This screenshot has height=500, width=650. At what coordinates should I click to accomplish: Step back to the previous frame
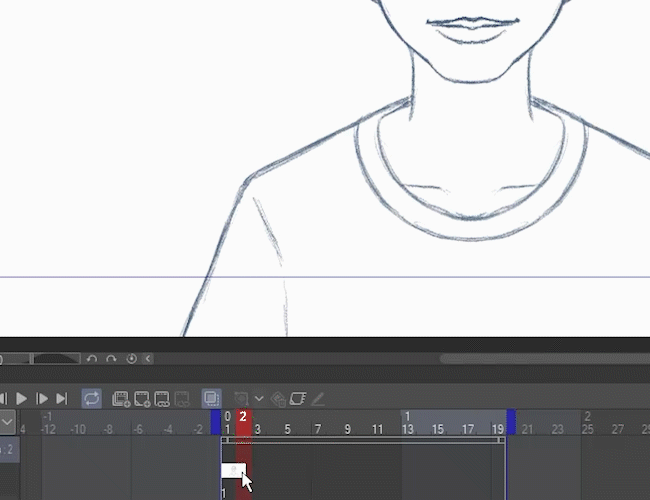click(x=3, y=399)
